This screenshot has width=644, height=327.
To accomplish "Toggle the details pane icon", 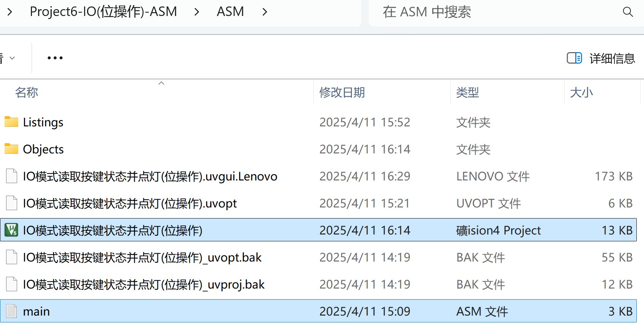I will [574, 58].
